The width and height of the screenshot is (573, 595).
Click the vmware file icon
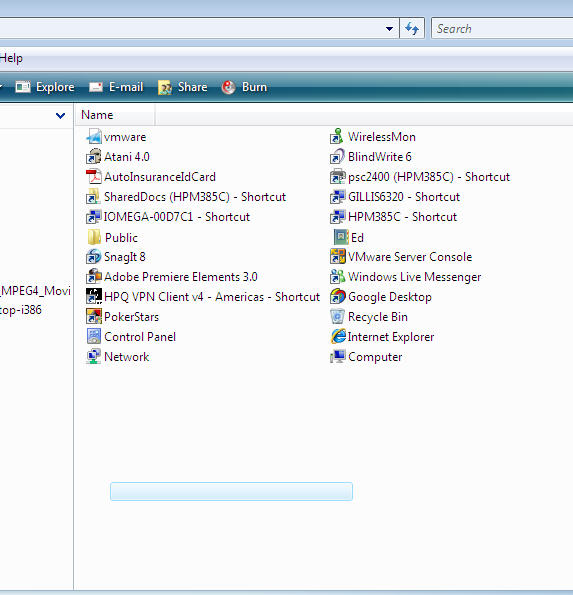point(94,137)
